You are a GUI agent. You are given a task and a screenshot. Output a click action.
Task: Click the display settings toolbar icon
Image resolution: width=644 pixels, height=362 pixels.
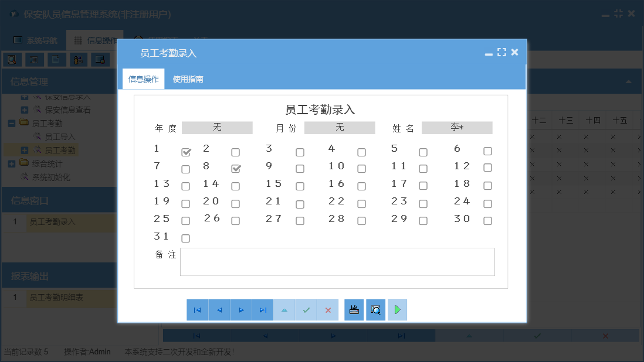click(x=100, y=59)
